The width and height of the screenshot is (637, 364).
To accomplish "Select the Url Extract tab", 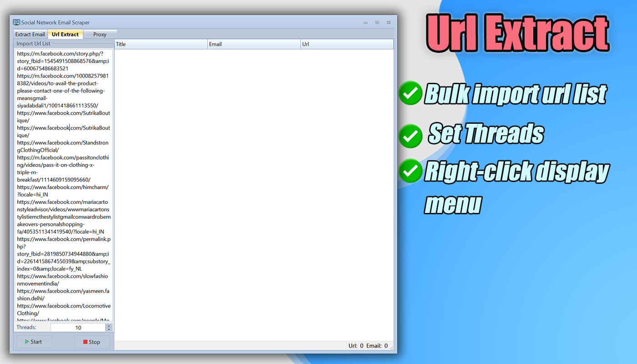I will tap(65, 34).
